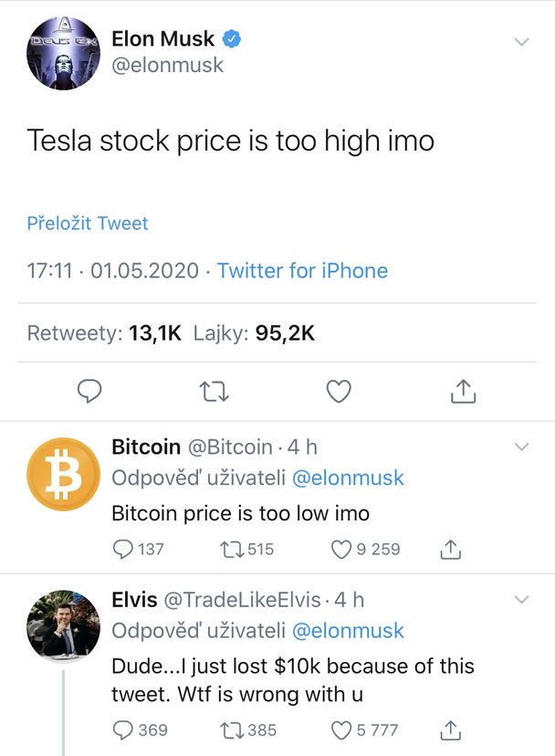Open the Twitter for iPhone link
Screen dimensions: 555x756
[302, 270]
